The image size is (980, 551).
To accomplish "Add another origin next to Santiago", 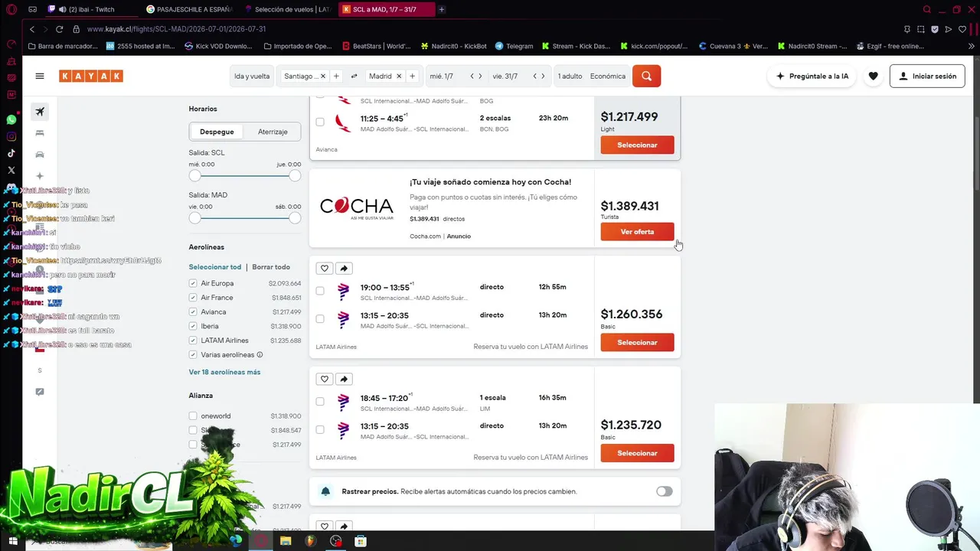I will [x=335, y=76].
